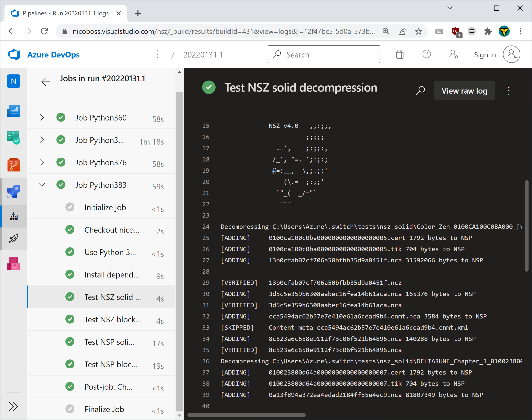Click View raw log button
Image resolution: width=532 pixels, height=420 pixels.
pyautogui.click(x=465, y=91)
